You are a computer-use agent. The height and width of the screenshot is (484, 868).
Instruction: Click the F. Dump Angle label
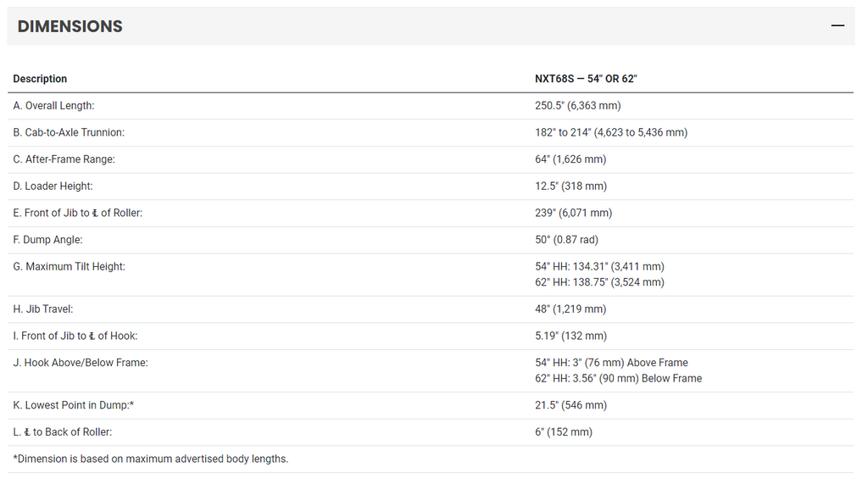tap(47, 240)
